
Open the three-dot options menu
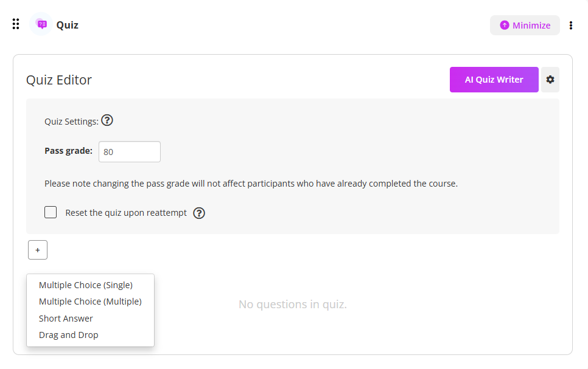pos(570,26)
